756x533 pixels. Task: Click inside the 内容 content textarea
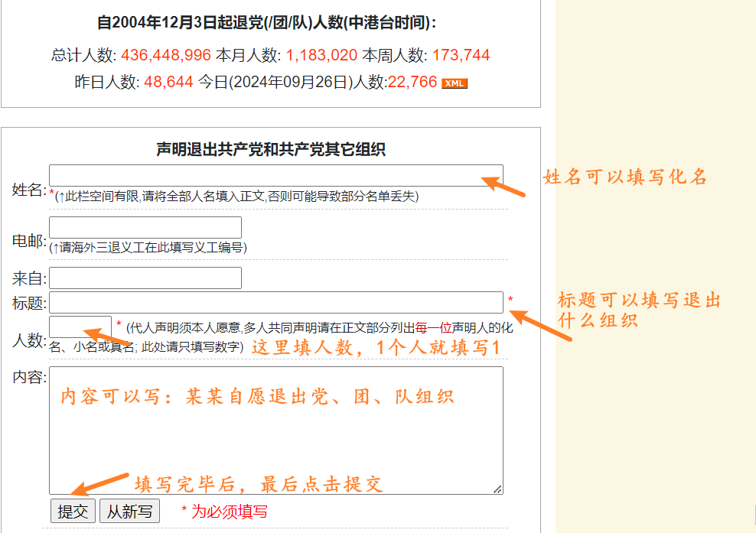(275, 431)
